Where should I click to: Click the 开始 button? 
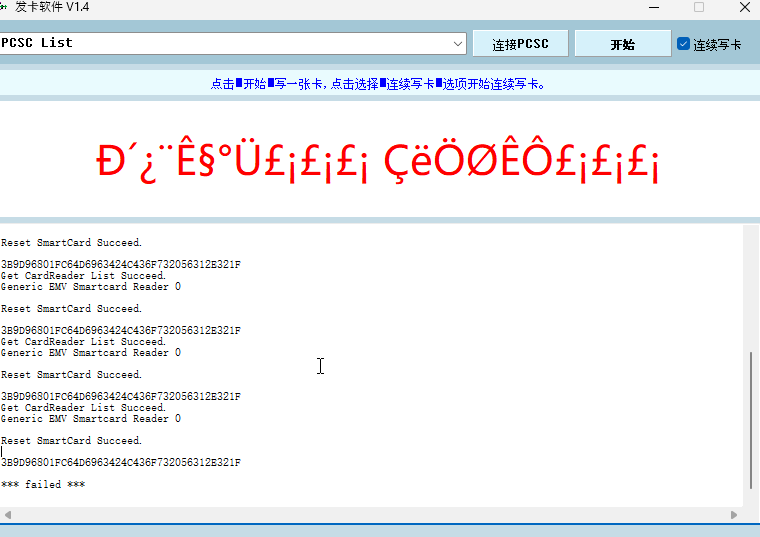pyautogui.click(x=622, y=44)
